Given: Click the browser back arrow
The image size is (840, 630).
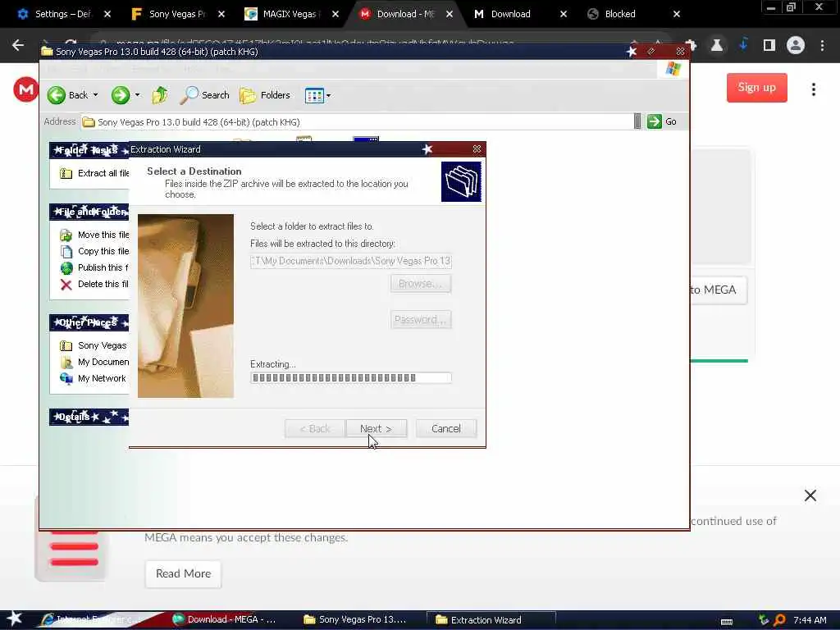Looking at the screenshot, I should click(18, 45).
